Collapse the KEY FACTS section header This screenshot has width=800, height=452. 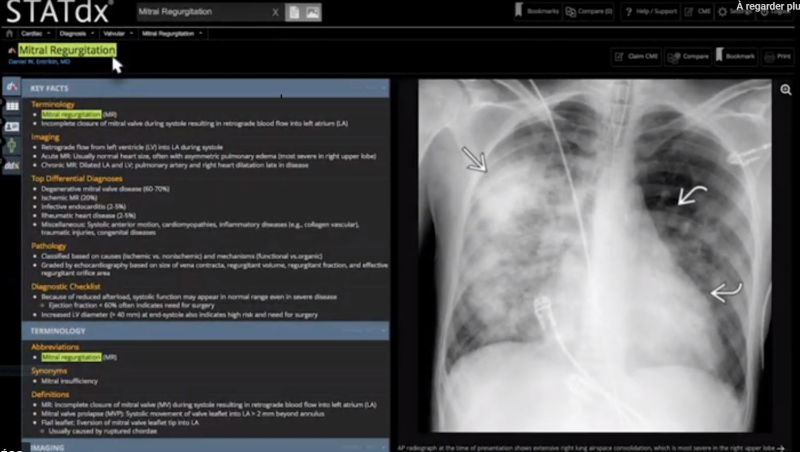click(x=205, y=88)
